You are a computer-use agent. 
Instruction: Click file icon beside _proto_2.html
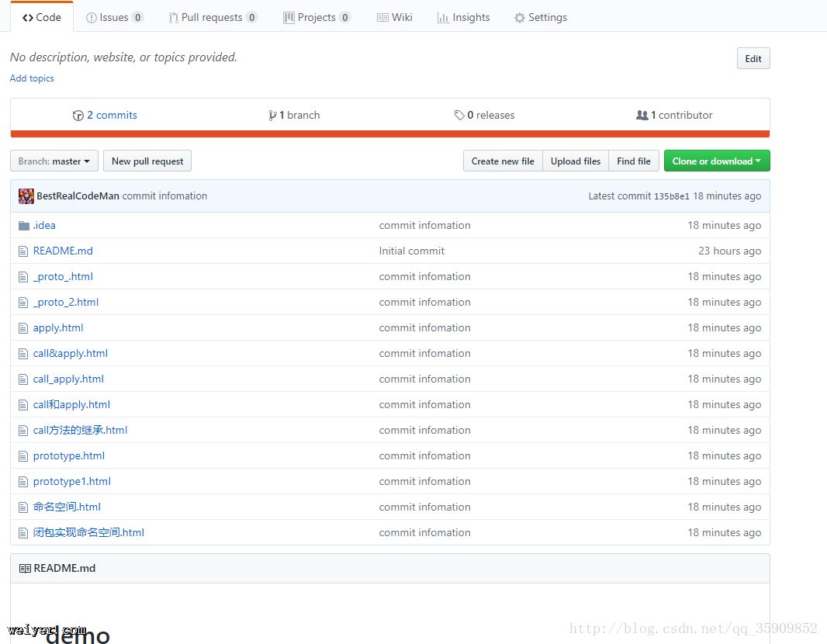pyautogui.click(x=23, y=303)
